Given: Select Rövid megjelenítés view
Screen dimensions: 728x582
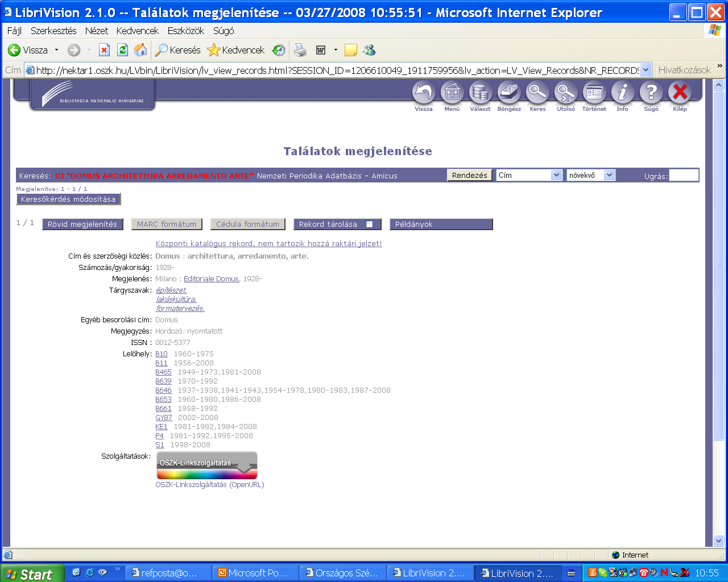Looking at the screenshot, I should 82,224.
